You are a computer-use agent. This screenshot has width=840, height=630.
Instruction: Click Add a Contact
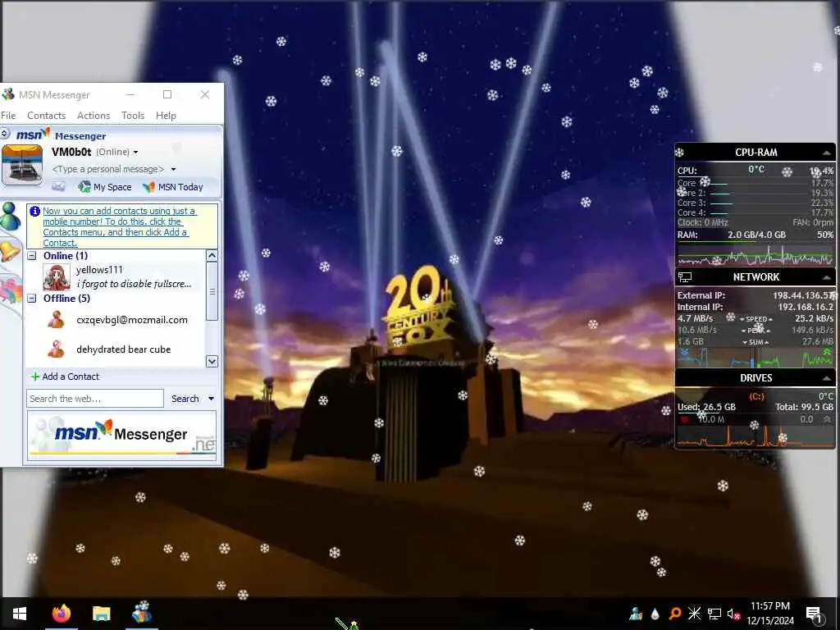(x=65, y=377)
